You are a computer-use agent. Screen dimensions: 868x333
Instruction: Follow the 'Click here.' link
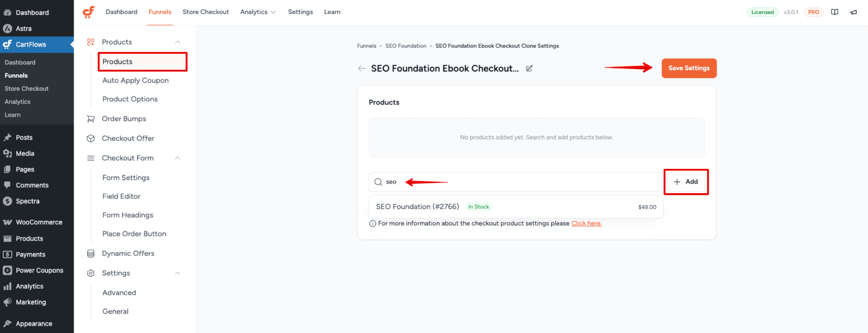coord(586,224)
